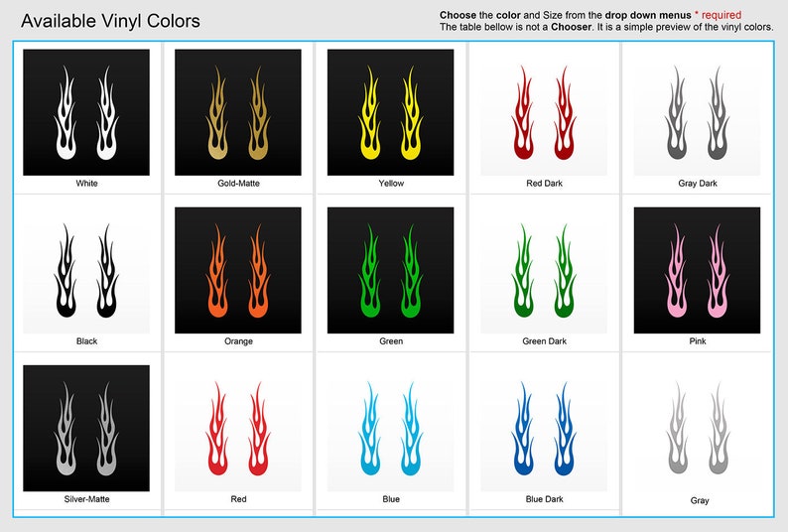Click the "Yellow" caption text

click(391, 183)
